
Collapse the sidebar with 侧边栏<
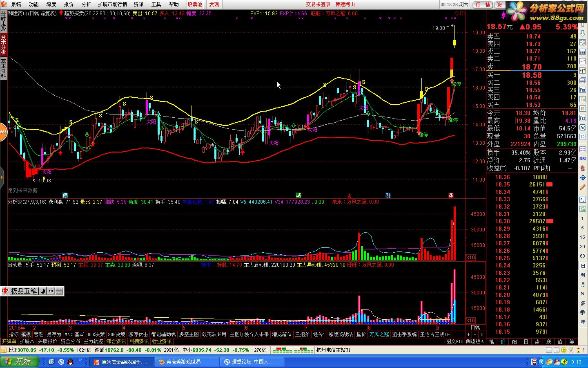coord(475,341)
